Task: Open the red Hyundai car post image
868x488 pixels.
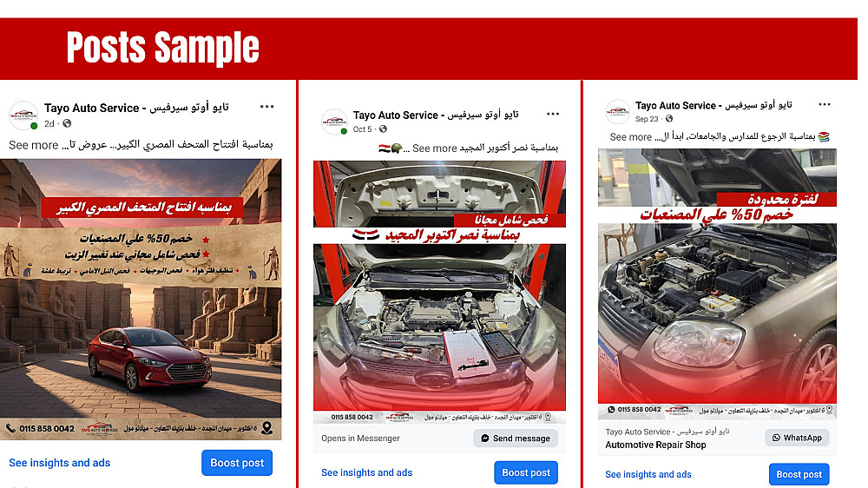Action: click(x=141, y=299)
